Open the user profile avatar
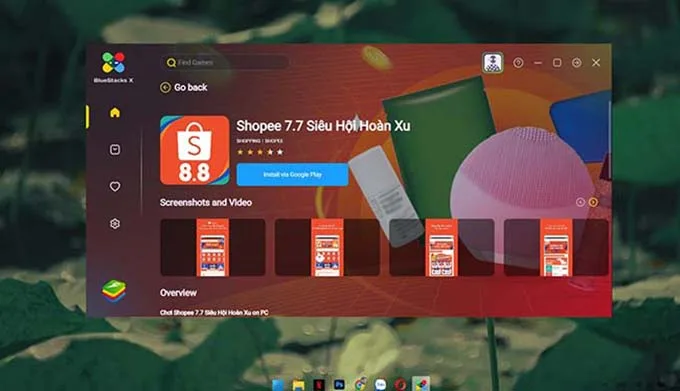Screen dimensions: 680x391 coord(493,62)
